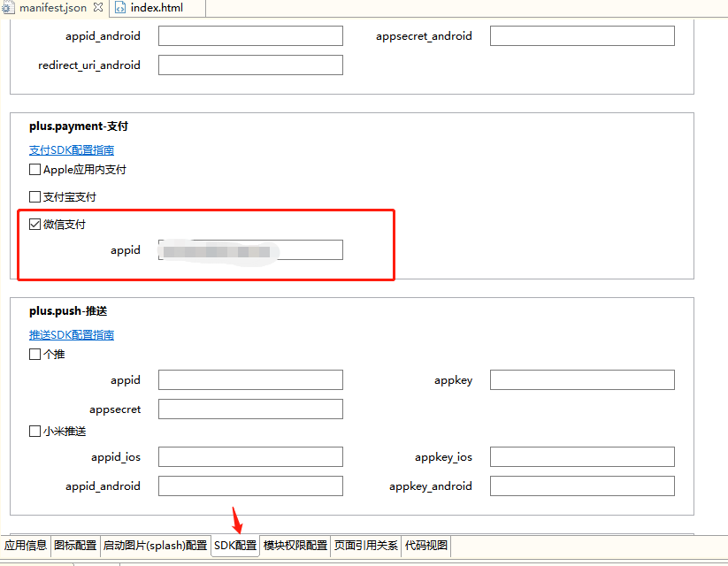Click the 微信支付 appid input field
The width and height of the screenshot is (728, 566).
pyautogui.click(x=250, y=250)
